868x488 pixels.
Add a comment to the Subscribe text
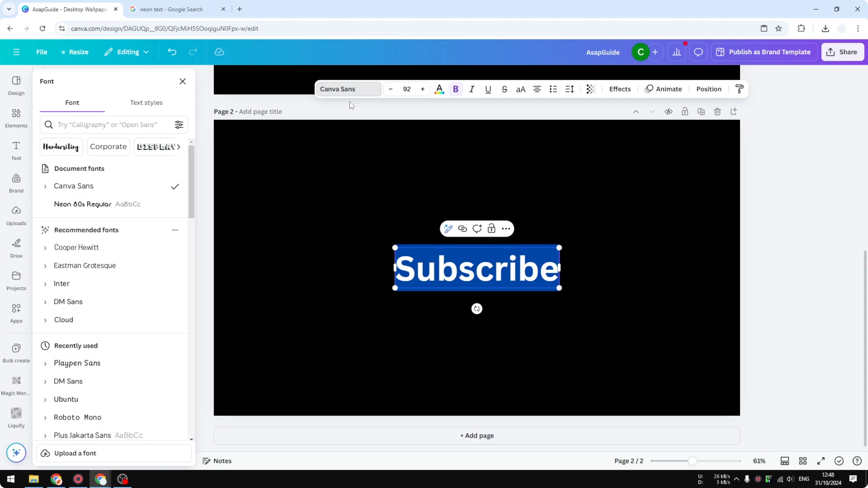click(477, 228)
